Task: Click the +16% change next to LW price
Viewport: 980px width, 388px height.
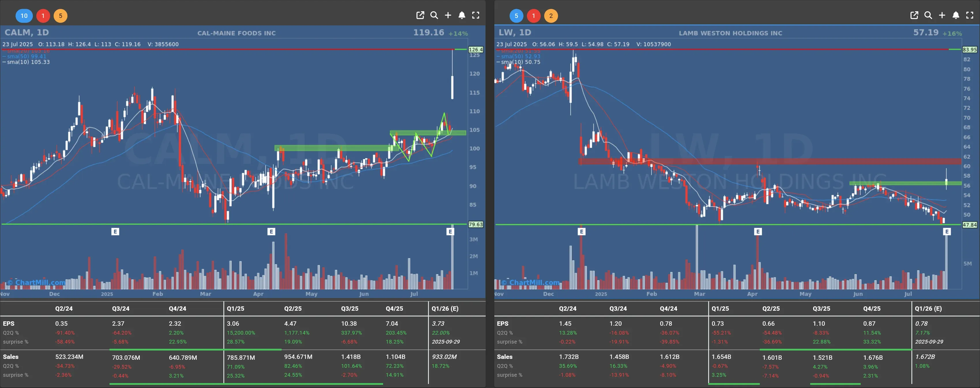Action: pyautogui.click(x=952, y=33)
